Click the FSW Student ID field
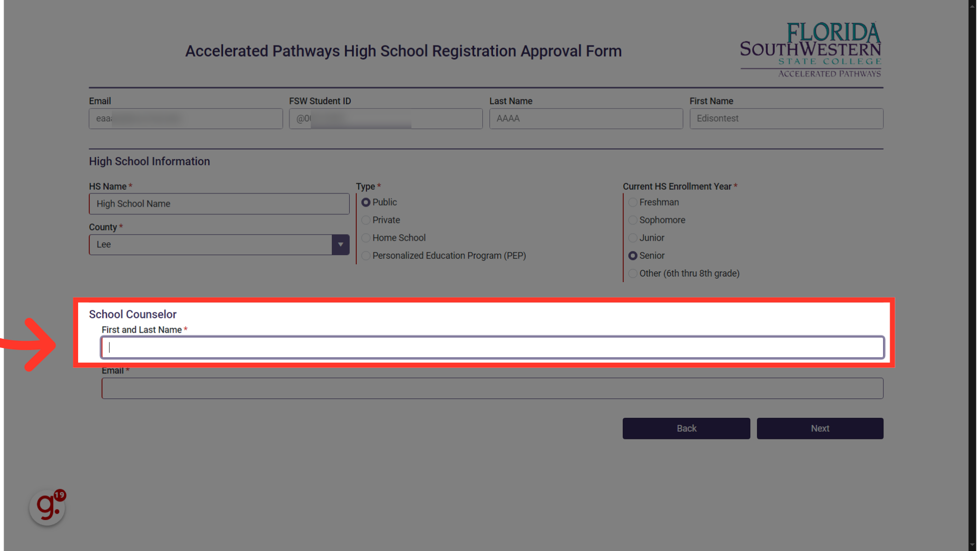 click(x=386, y=118)
